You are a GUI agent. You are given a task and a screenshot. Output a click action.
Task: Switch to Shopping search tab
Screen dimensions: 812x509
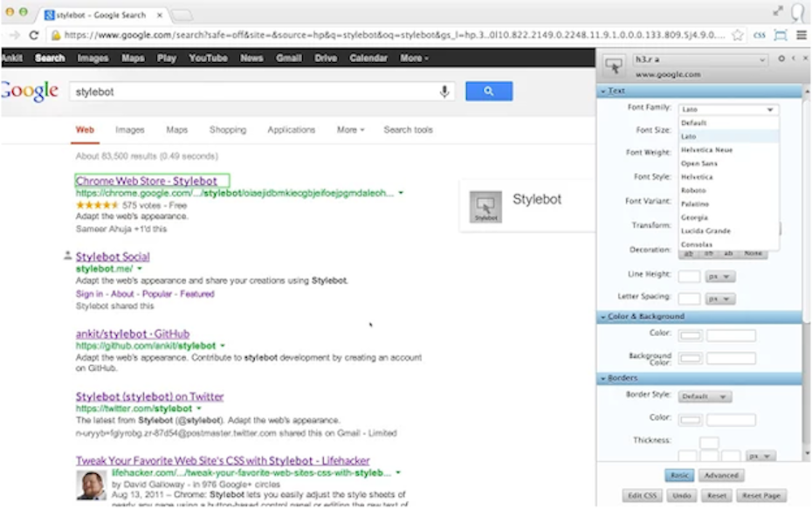pyautogui.click(x=228, y=130)
